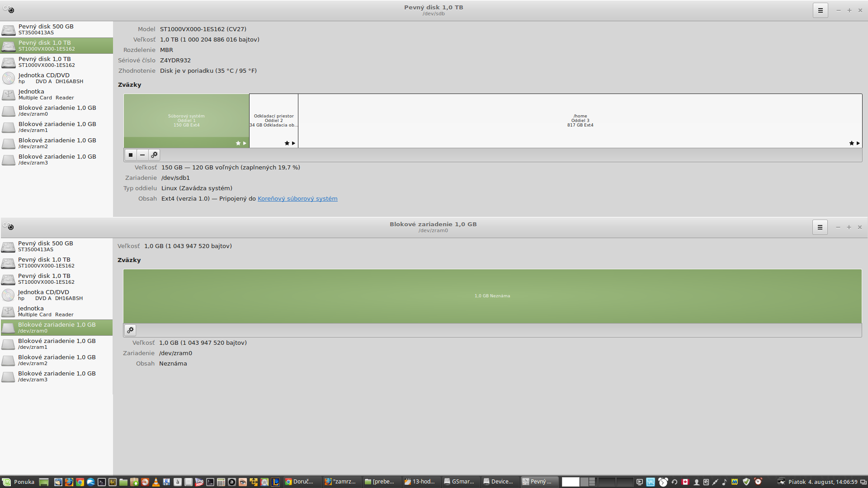This screenshot has width=868, height=488.
Task: Delete partition using the minus button
Action: [x=142, y=155]
